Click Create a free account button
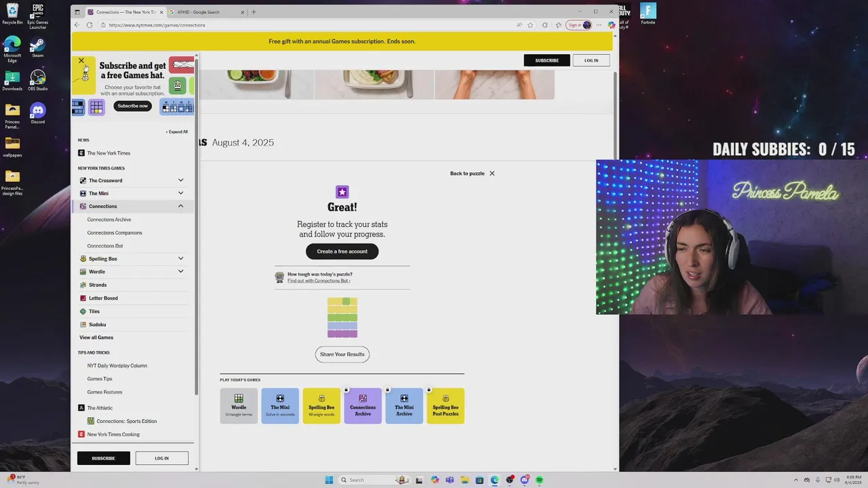Screen dimensions: 868x488 (342, 251)
